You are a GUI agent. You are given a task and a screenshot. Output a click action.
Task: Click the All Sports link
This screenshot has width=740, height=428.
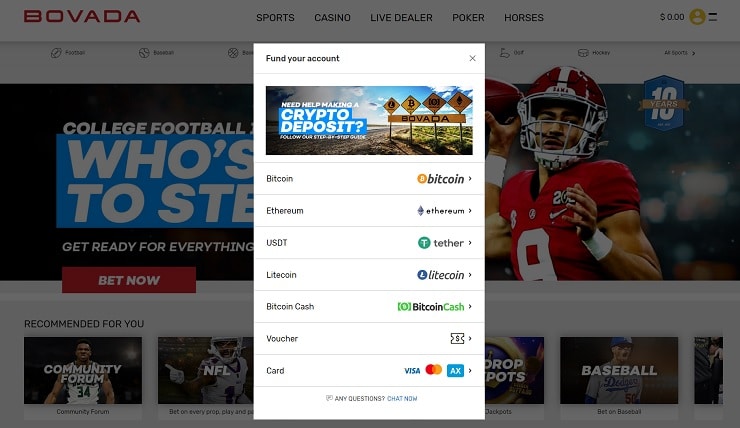coord(676,53)
